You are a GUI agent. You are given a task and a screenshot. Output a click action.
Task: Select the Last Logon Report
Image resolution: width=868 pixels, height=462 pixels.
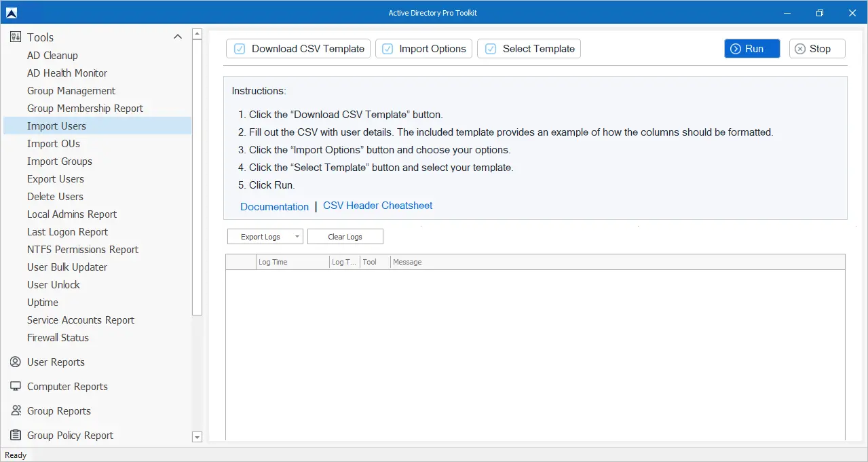tap(67, 232)
